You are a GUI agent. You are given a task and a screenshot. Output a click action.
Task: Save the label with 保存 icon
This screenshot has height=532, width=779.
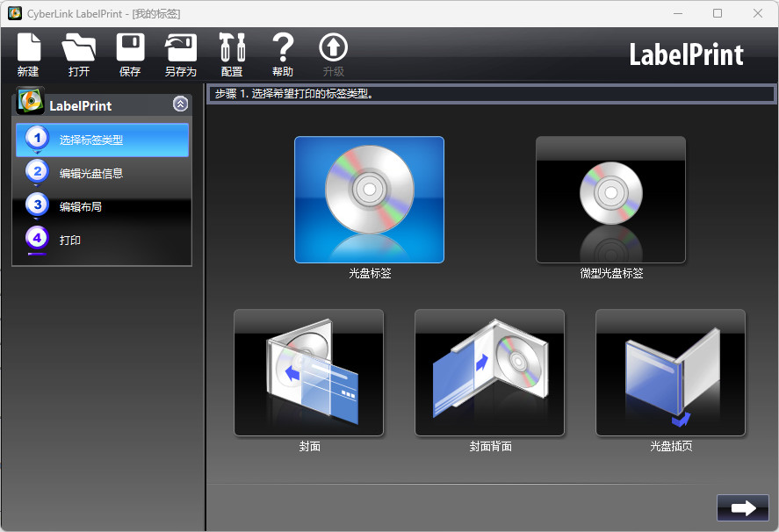(x=130, y=54)
